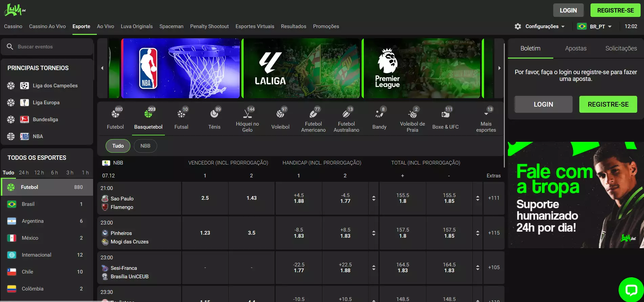Toggle the Tudo league filter pill
The height and width of the screenshot is (302, 644).
(118, 146)
